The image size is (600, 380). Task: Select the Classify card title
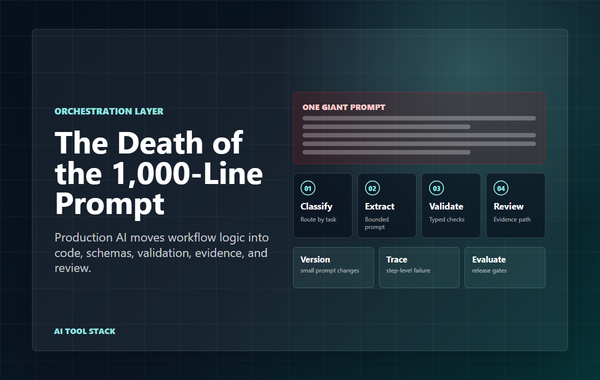click(x=316, y=207)
